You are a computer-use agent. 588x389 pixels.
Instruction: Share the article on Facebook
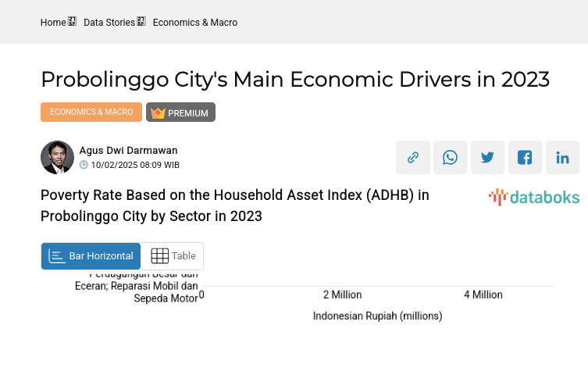pos(525,157)
